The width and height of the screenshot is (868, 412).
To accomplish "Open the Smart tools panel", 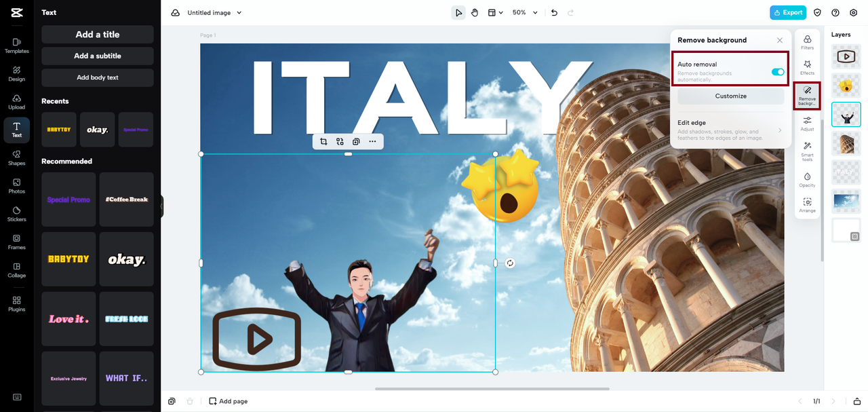I will pyautogui.click(x=807, y=151).
